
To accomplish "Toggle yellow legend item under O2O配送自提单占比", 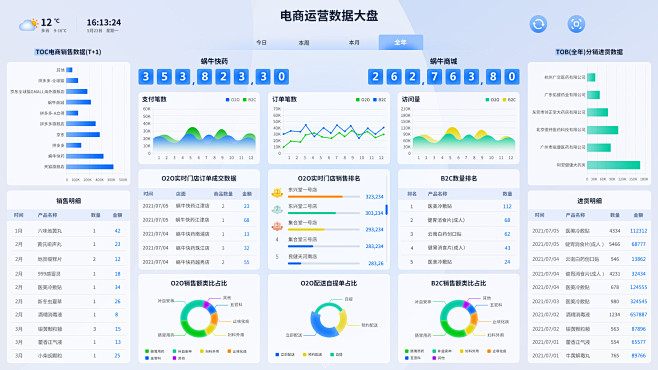I will [312, 354].
